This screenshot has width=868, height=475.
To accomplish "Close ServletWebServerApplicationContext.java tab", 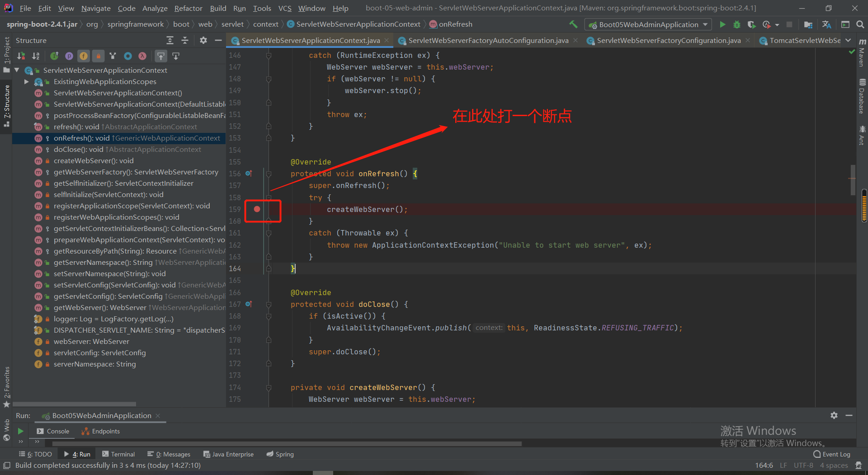I will pyautogui.click(x=387, y=40).
